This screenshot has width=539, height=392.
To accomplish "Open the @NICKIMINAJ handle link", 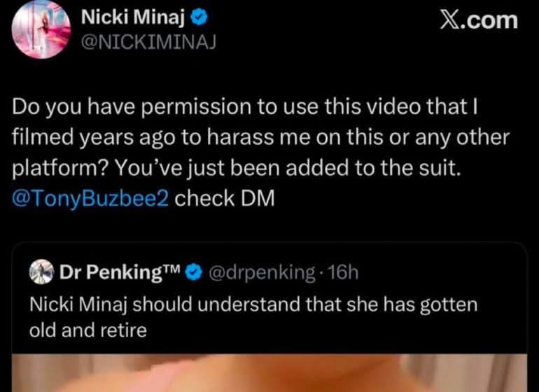I will pos(150,41).
